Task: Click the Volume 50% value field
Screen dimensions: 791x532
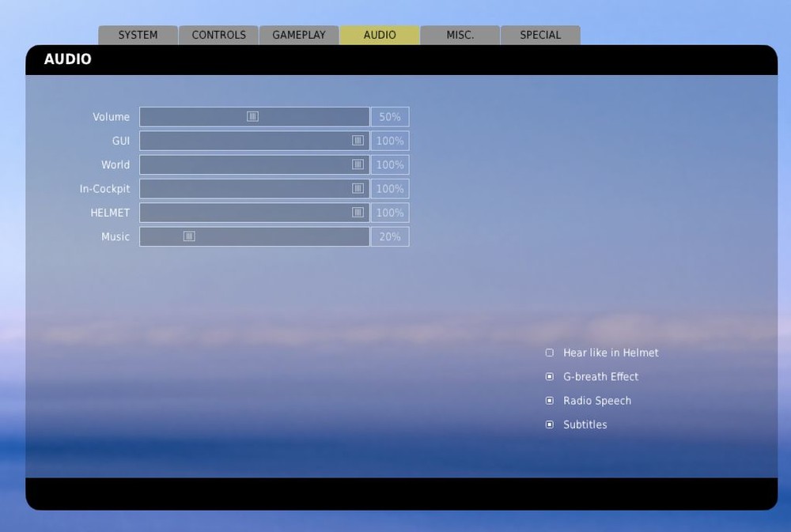Action: click(390, 116)
